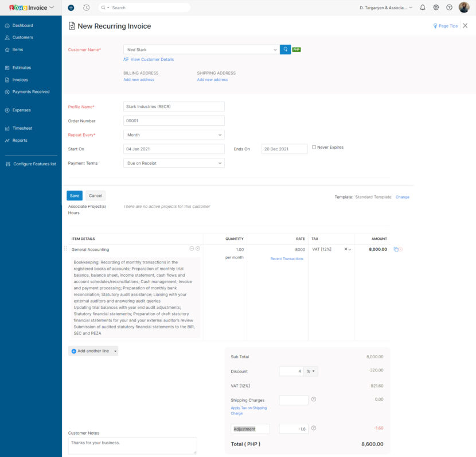The height and width of the screenshot is (457, 476).
Task: Change the Standard Template
Action: pos(402,196)
